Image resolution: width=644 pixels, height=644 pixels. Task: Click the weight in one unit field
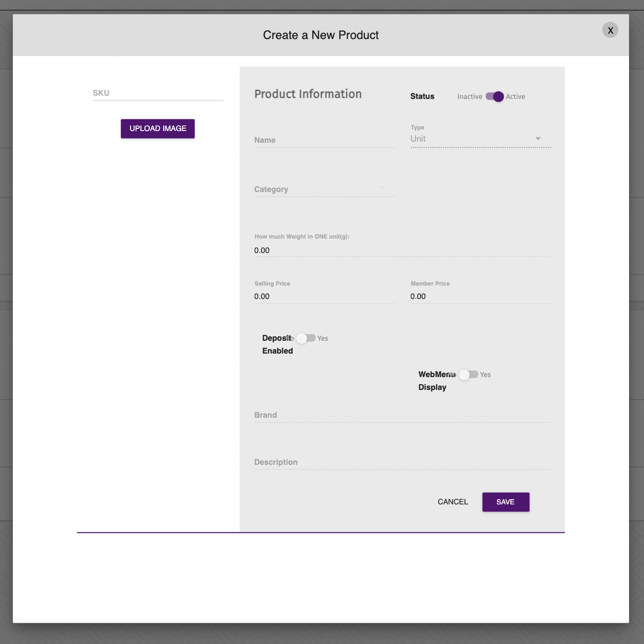(402, 250)
